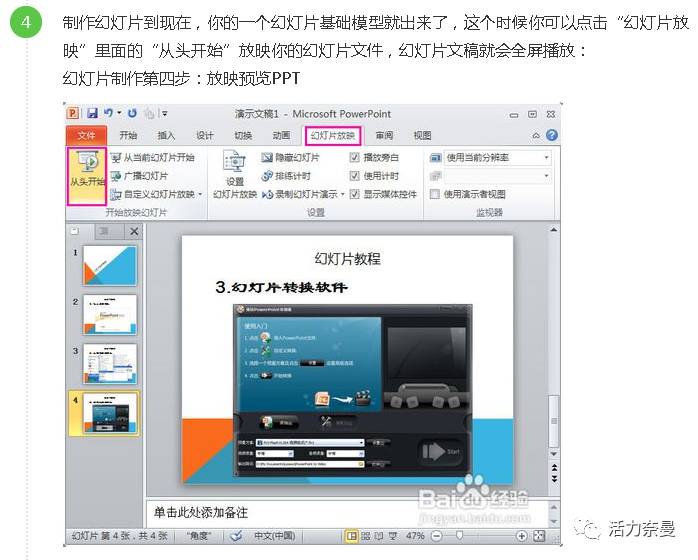Click the Next Slide double-arrow button
The height and width of the screenshot is (560, 698).
pos(554,479)
